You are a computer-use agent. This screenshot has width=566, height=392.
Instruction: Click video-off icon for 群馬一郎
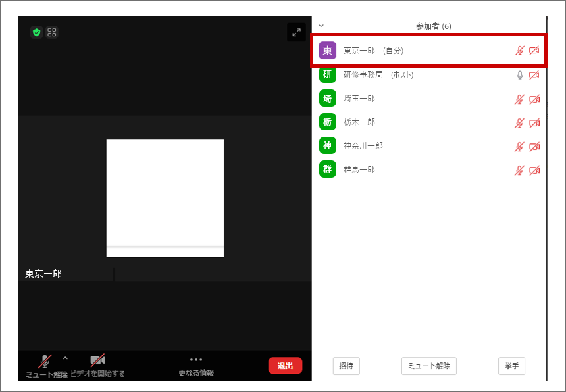(x=534, y=170)
